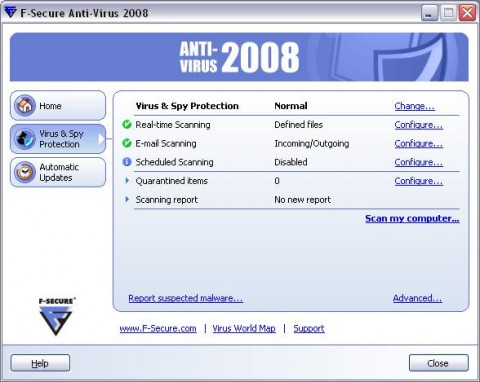Screen dimensions: 480x382
Task: Click the Help button
Action: [40, 363]
